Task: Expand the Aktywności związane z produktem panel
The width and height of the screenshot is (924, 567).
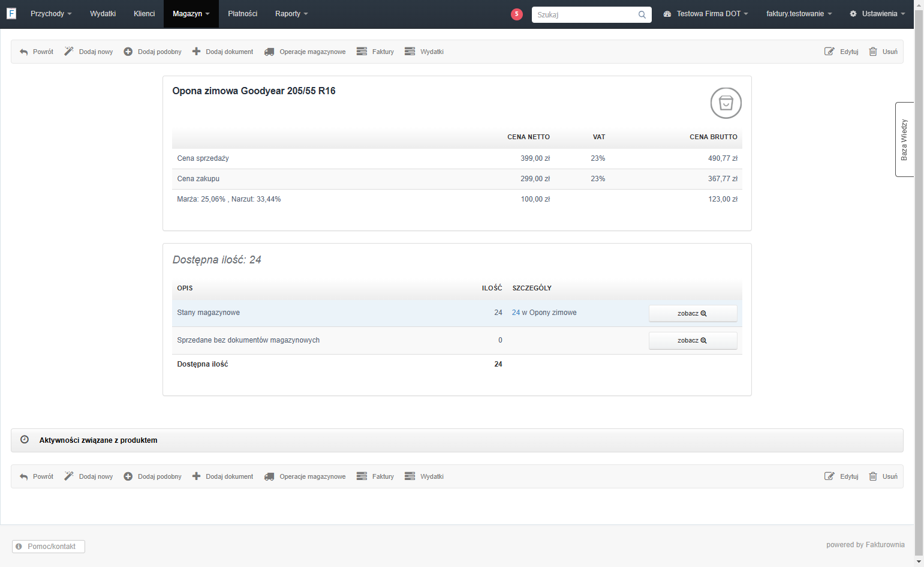Action: 457,440
